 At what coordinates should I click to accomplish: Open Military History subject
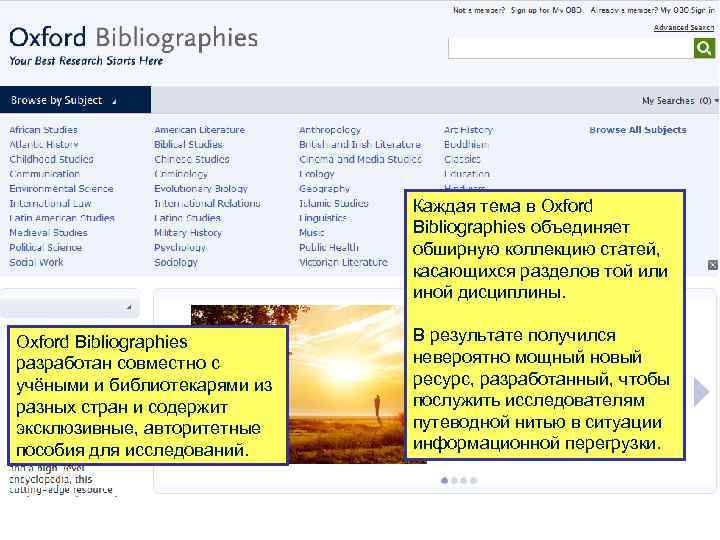(188, 233)
